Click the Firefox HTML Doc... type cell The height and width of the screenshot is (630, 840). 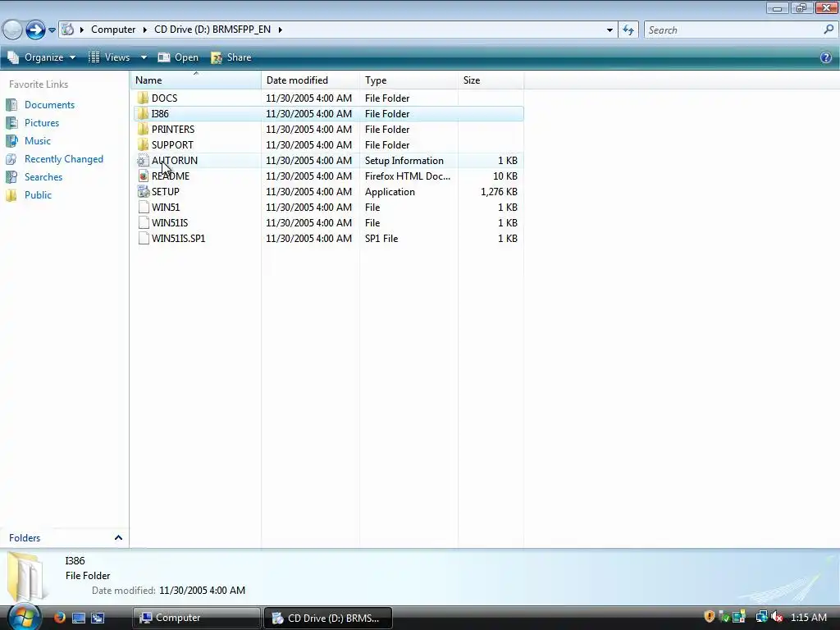pyautogui.click(x=408, y=176)
